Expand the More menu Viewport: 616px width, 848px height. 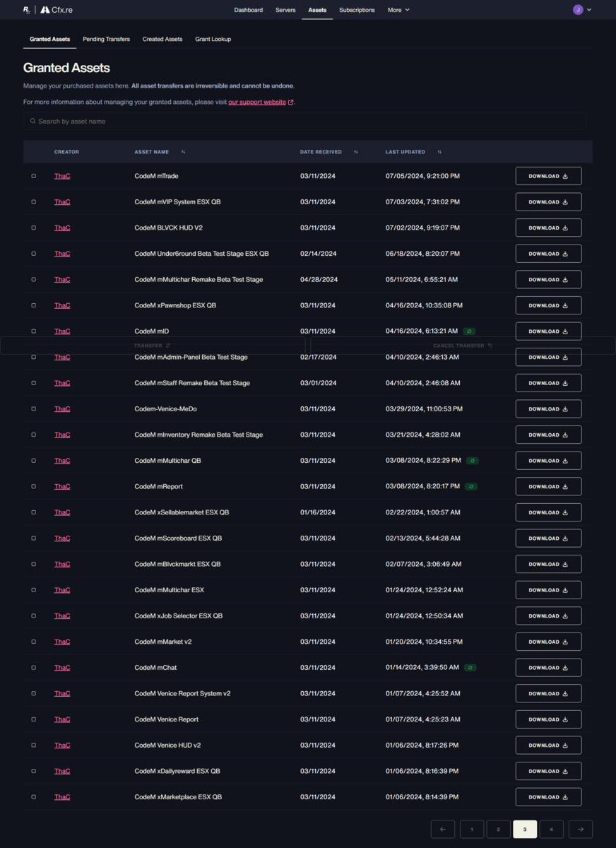click(x=398, y=10)
